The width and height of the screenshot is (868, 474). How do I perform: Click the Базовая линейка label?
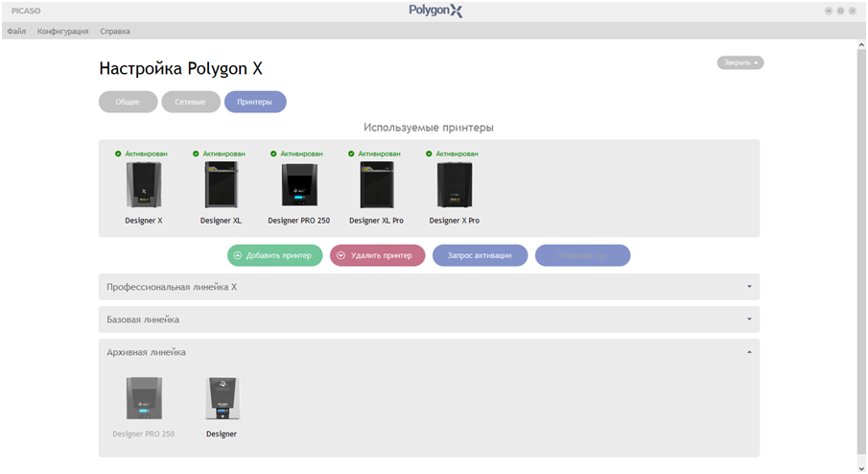pos(143,320)
